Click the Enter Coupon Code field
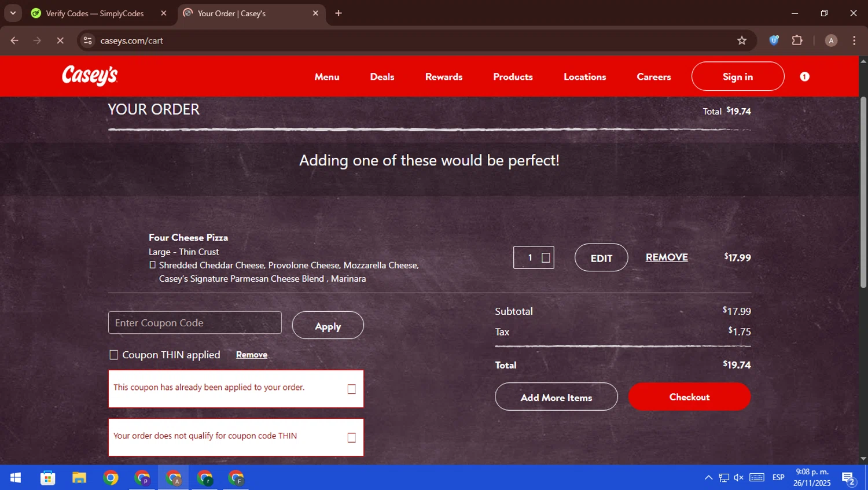 [x=194, y=323]
